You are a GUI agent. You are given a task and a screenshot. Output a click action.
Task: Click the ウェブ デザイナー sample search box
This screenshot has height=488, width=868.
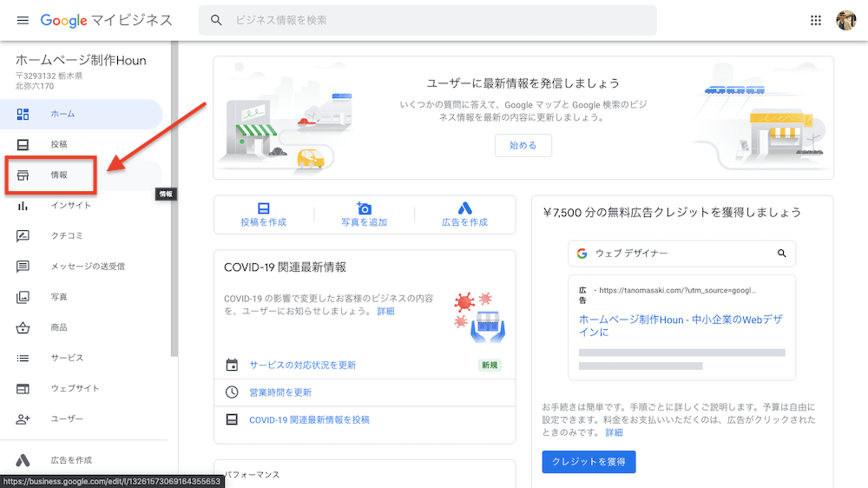681,254
